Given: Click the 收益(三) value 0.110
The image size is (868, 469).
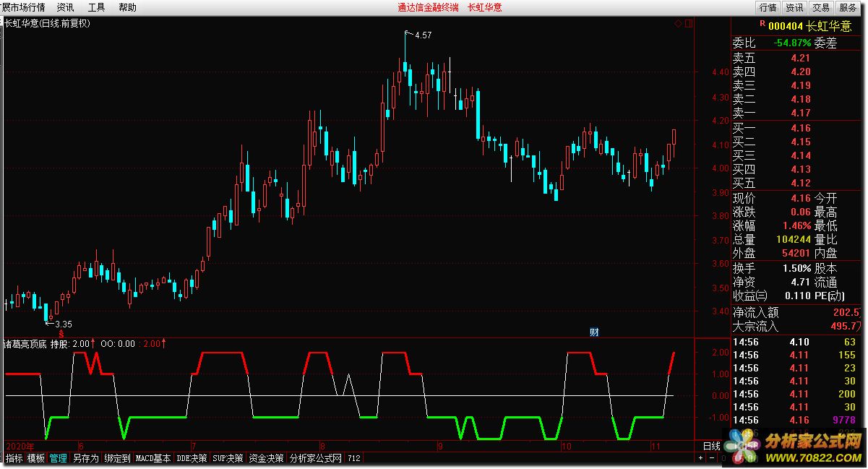Looking at the screenshot, I should click(x=797, y=296).
